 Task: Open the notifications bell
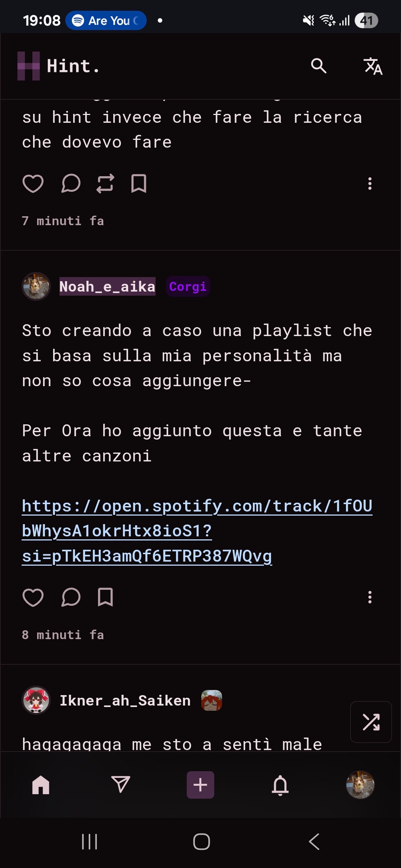point(280,785)
